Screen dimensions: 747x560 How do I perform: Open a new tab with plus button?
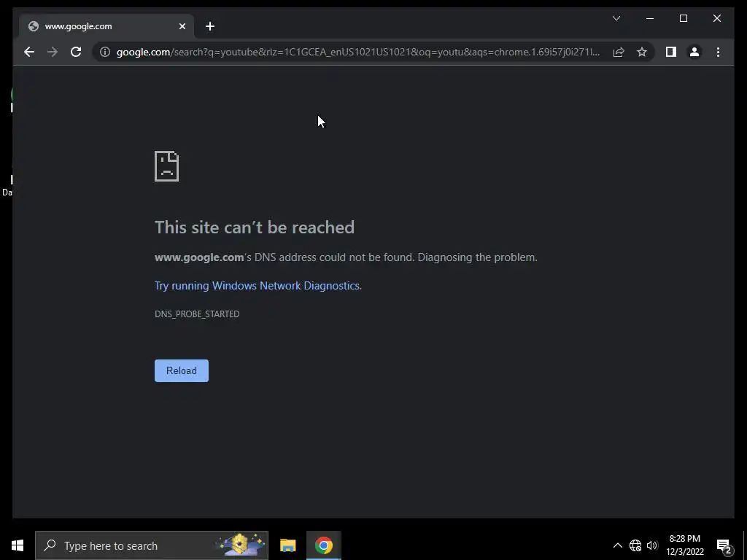tap(210, 26)
